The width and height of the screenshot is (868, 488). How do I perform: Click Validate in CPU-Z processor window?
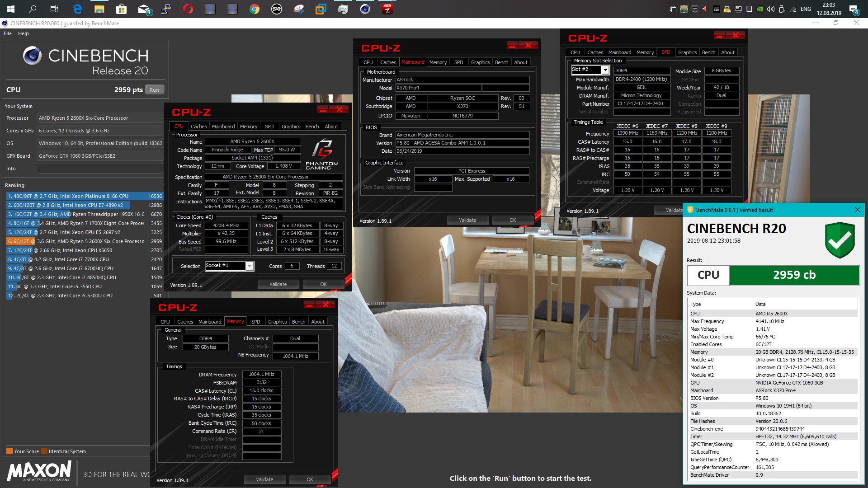[278, 284]
